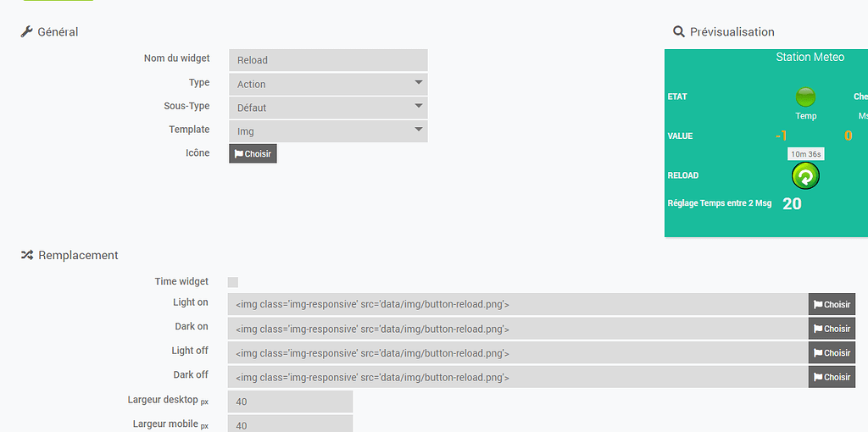The image size is (868, 432).
Task: Click the Réglage Temps entre 2 Msg label
Action: 720,203
